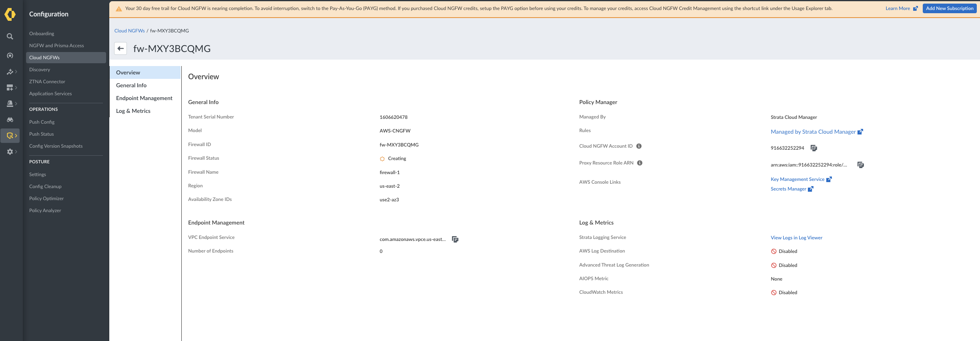Click the Number of Endpoints value 0
This screenshot has height=341, width=980.
tap(381, 251)
